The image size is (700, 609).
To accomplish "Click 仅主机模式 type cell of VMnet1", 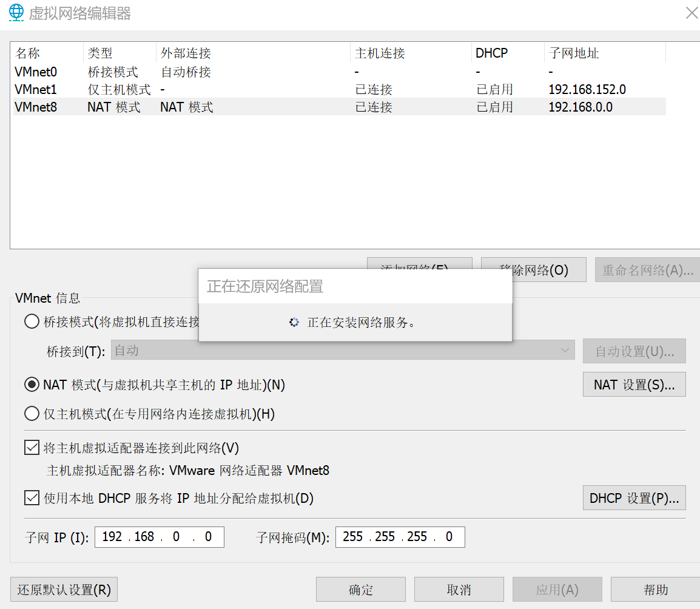I will click(x=119, y=89).
